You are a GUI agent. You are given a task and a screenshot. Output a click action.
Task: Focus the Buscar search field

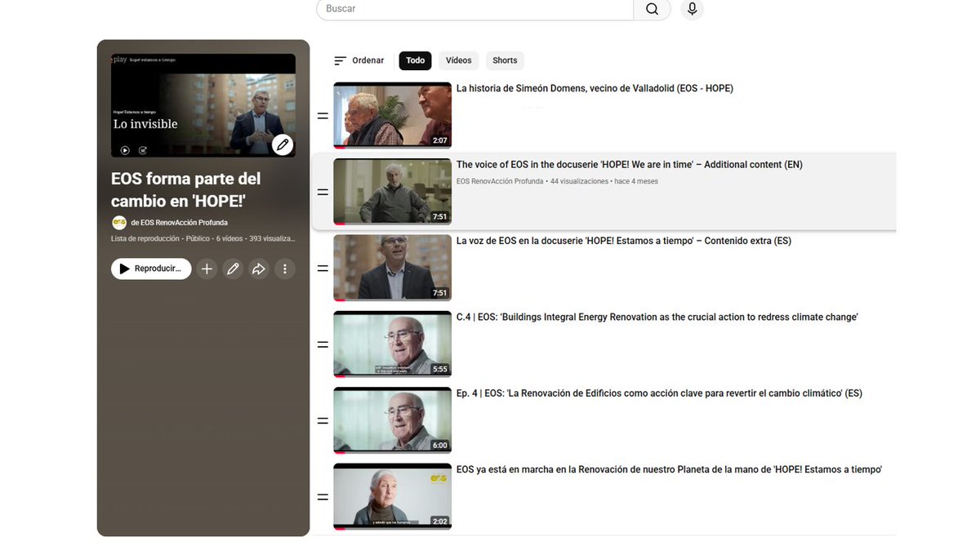click(475, 9)
